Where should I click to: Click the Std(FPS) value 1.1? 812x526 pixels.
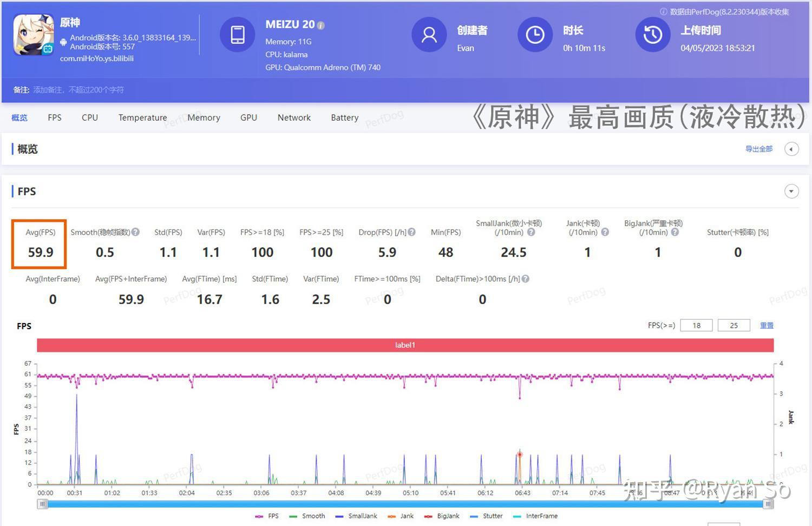(x=168, y=252)
